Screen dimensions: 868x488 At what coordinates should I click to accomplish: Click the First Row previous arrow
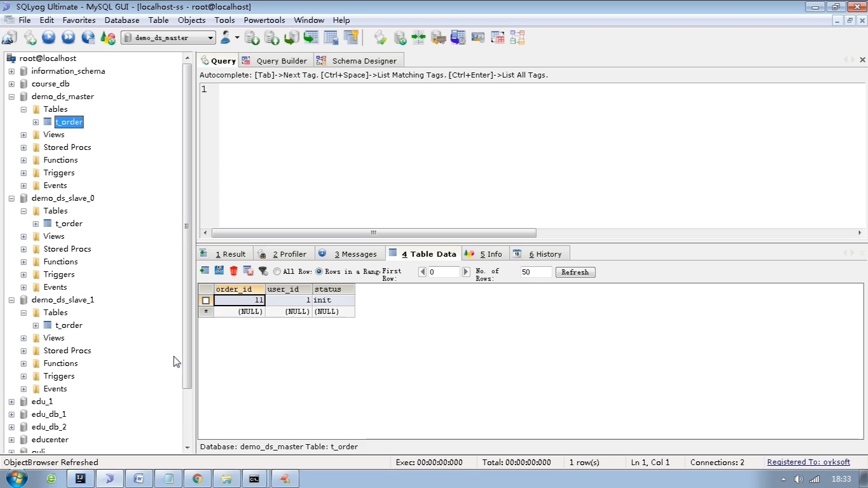422,272
